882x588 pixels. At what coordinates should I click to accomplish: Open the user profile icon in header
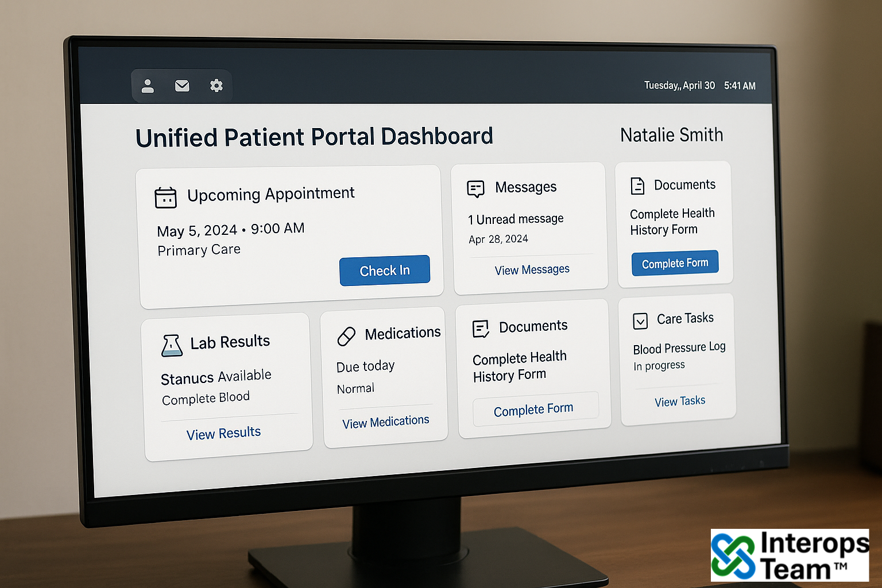click(x=148, y=86)
